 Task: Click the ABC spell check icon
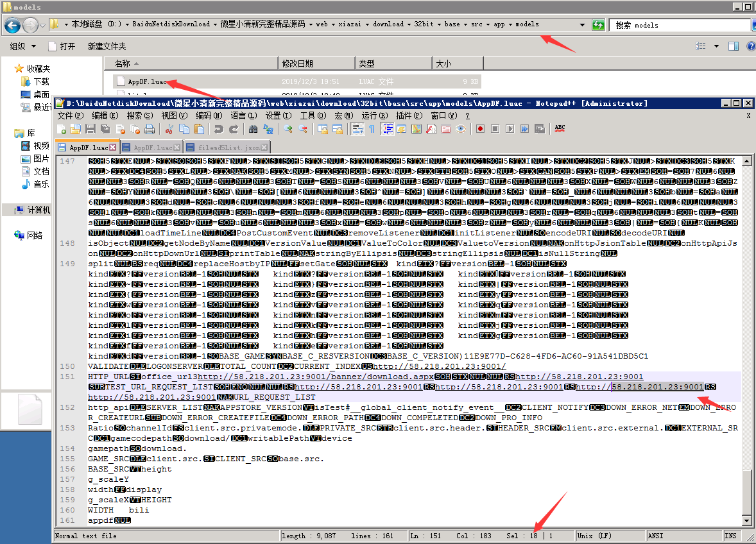[x=560, y=129]
